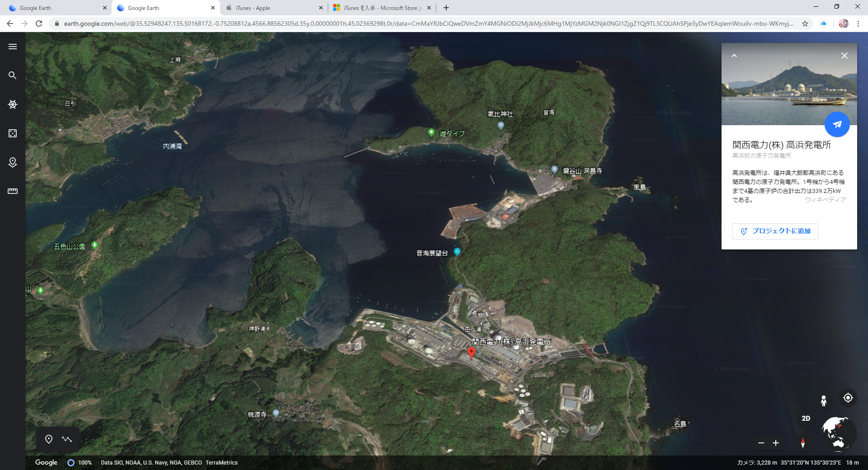
Task: Open the Google Earth hamburger menu
Action: [x=13, y=47]
